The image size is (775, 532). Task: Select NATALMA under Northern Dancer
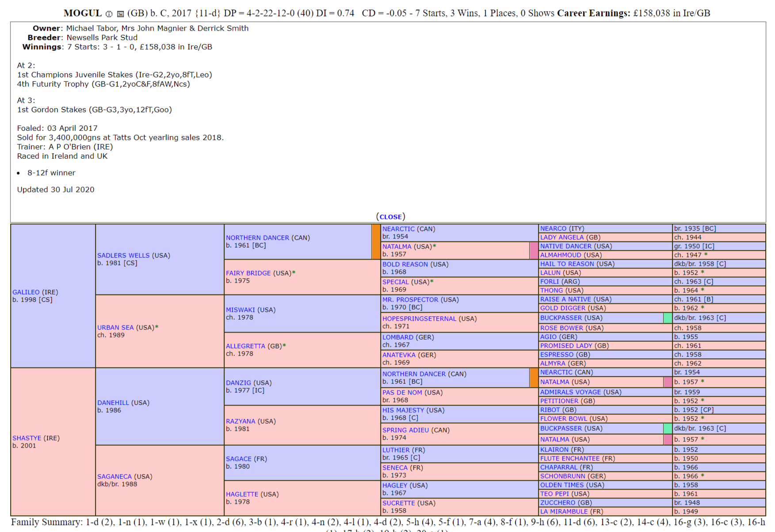tap(401, 246)
